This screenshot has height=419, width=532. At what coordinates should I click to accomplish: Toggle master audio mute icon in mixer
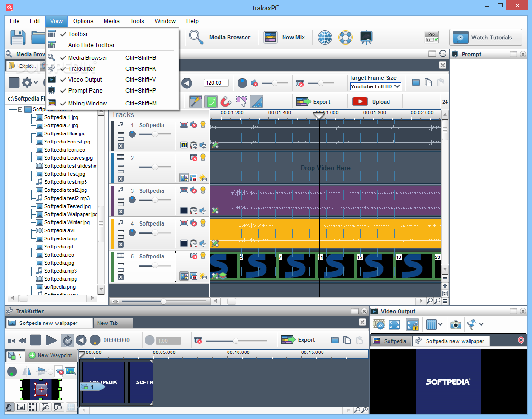click(x=255, y=83)
